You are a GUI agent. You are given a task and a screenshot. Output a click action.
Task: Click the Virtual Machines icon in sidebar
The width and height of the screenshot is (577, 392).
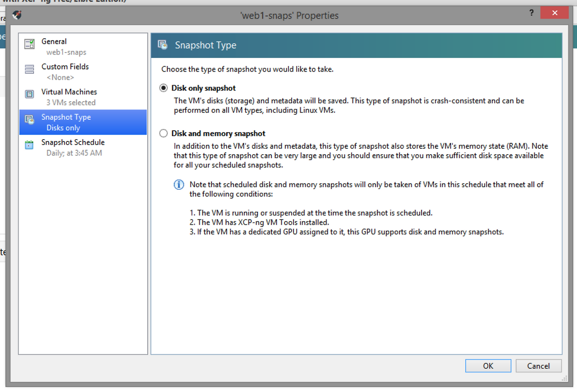click(x=29, y=94)
